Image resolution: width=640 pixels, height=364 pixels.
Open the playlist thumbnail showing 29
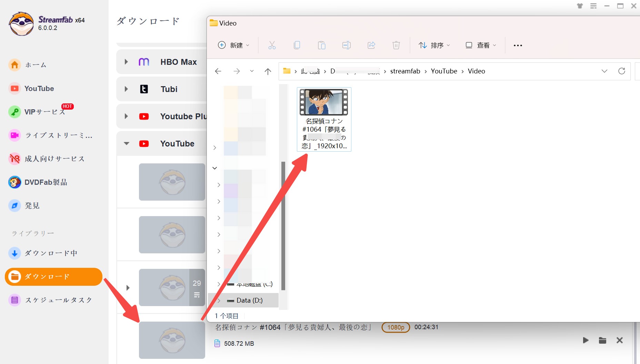(172, 287)
